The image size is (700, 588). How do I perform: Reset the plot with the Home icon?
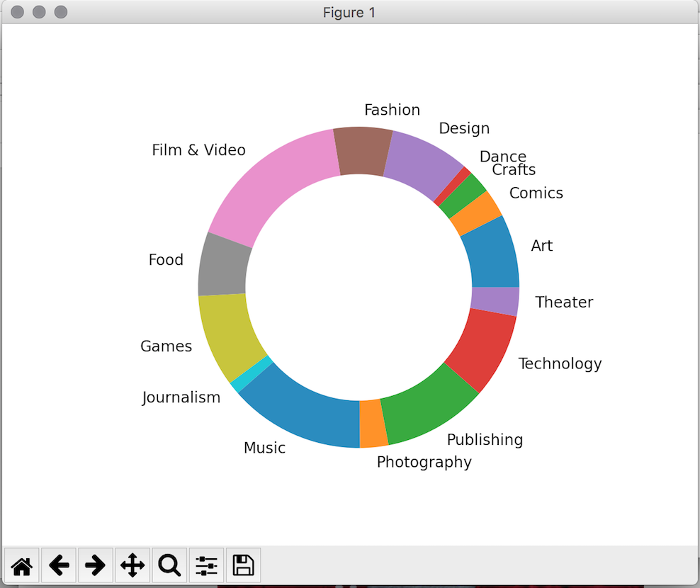click(x=22, y=565)
